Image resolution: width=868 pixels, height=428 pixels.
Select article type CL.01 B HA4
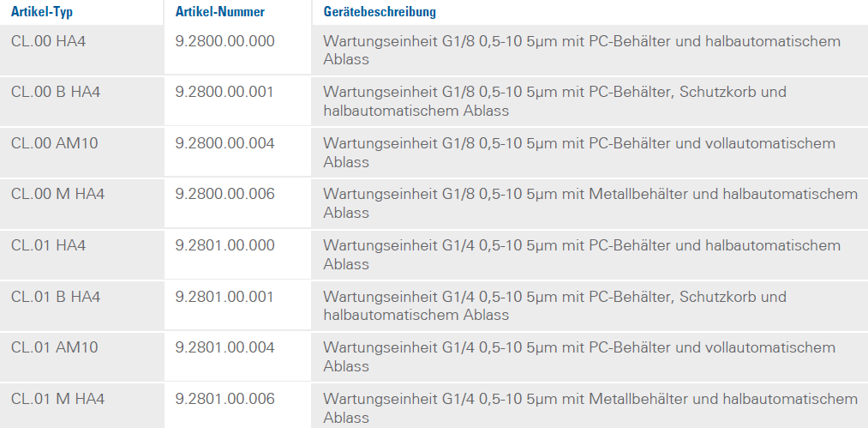pyautogui.click(x=56, y=297)
